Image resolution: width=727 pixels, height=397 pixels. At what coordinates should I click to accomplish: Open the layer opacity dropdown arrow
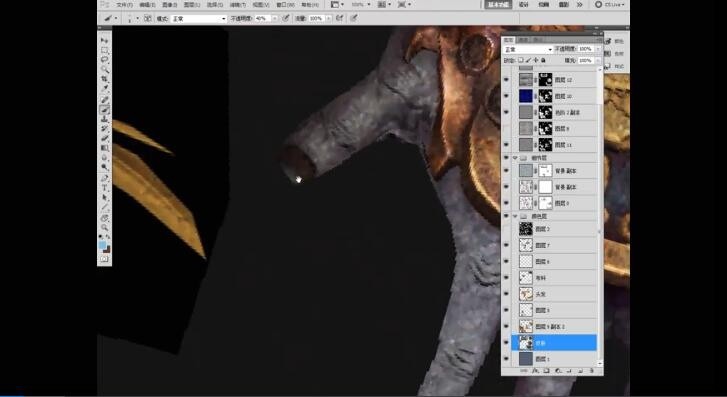[598, 49]
